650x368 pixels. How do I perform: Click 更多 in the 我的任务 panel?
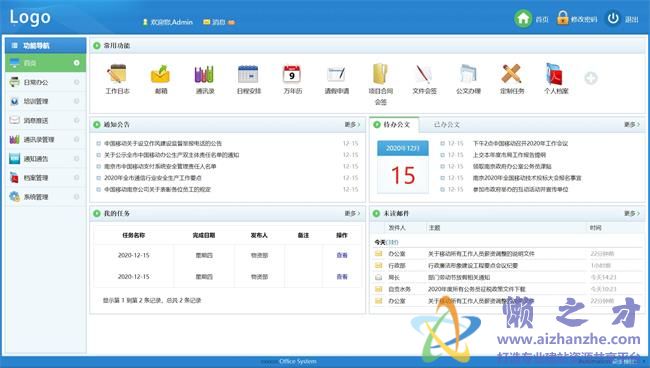tap(352, 213)
